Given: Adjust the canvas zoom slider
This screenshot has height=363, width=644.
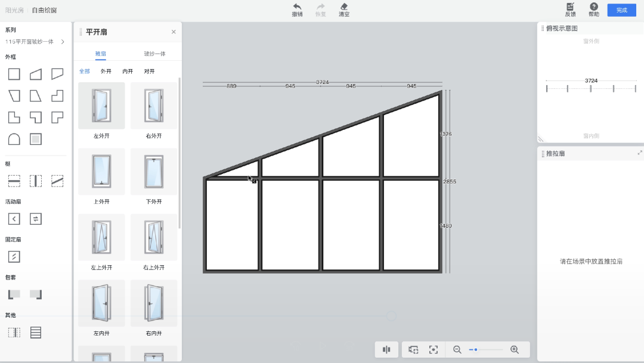Looking at the screenshot, I should tap(486, 349).
